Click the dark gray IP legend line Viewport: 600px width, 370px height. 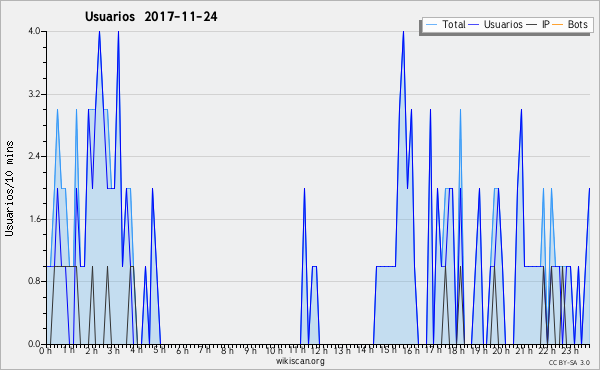(x=532, y=25)
